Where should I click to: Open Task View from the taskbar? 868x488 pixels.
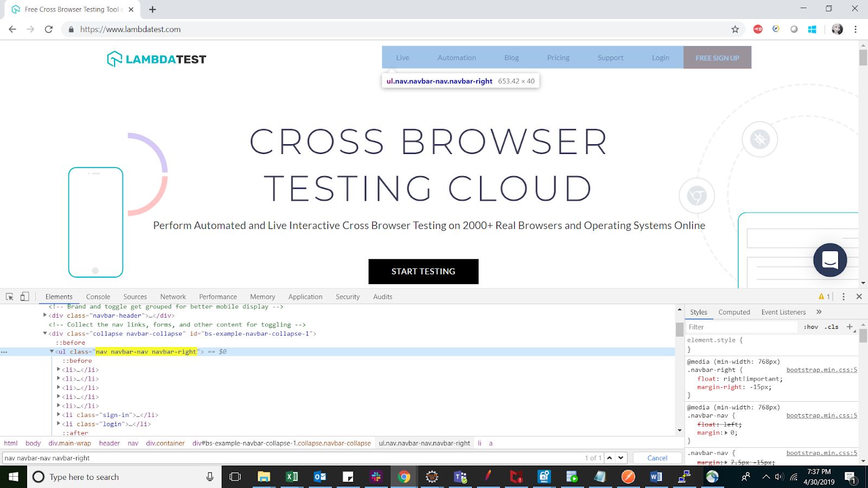click(x=235, y=477)
